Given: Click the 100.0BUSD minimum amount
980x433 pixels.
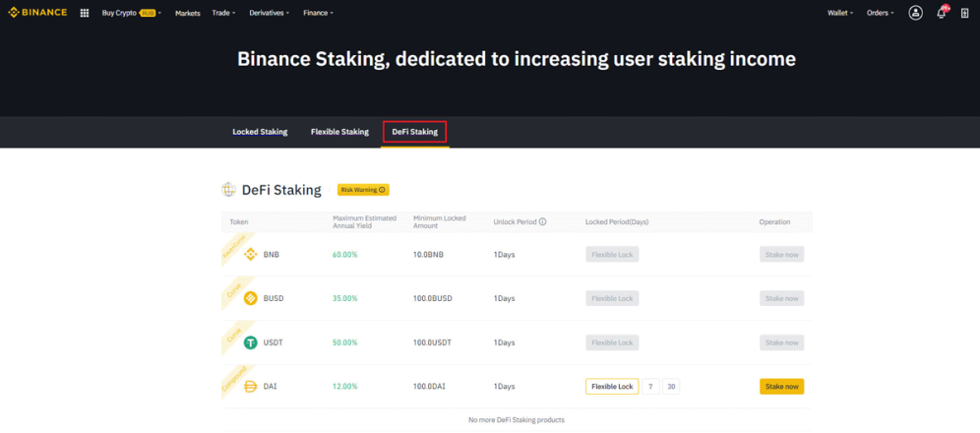Looking at the screenshot, I should (433, 298).
